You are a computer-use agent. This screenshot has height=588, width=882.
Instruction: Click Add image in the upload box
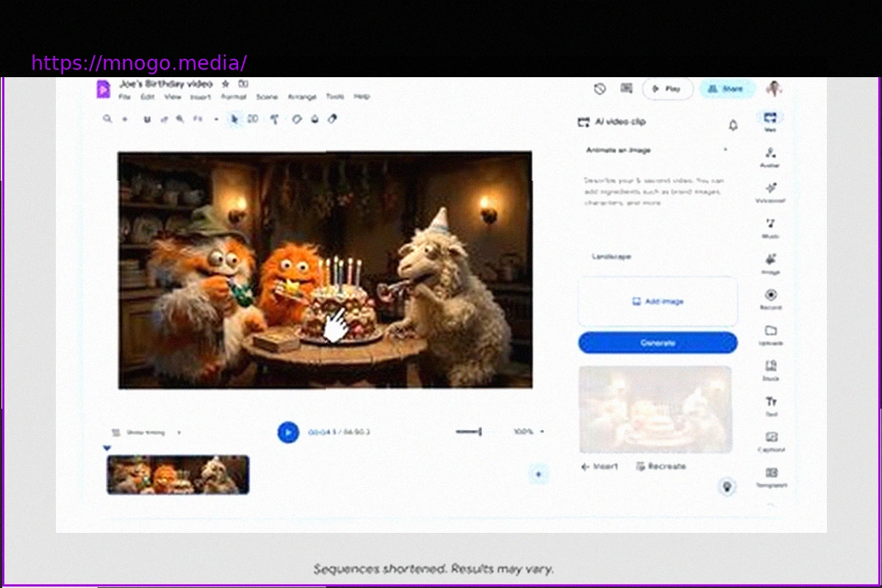pos(658,301)
